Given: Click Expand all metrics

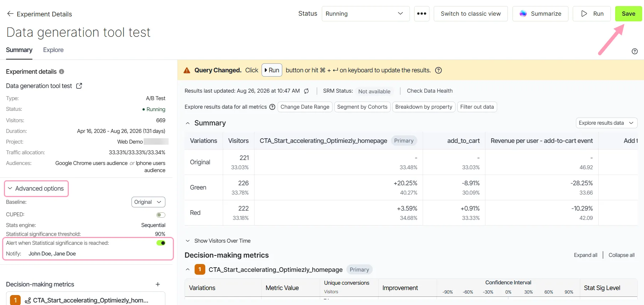Looking at the screenshot, I should (586, 255).
